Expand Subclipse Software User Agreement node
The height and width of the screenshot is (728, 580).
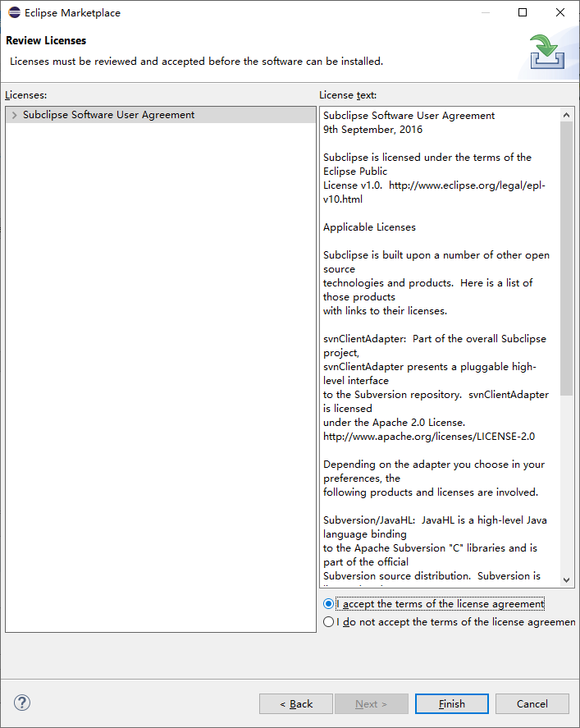(x=15, y=115)
